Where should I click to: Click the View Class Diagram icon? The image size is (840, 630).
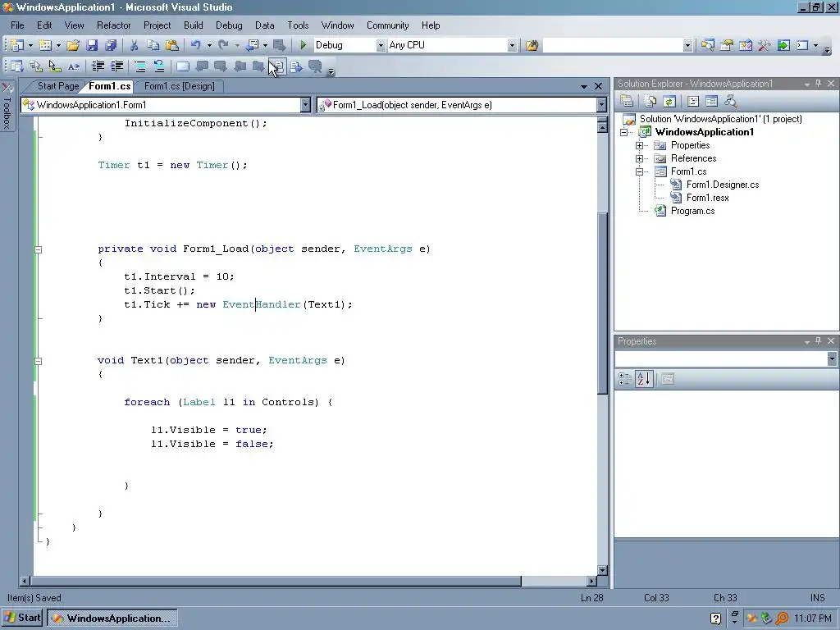730,101
